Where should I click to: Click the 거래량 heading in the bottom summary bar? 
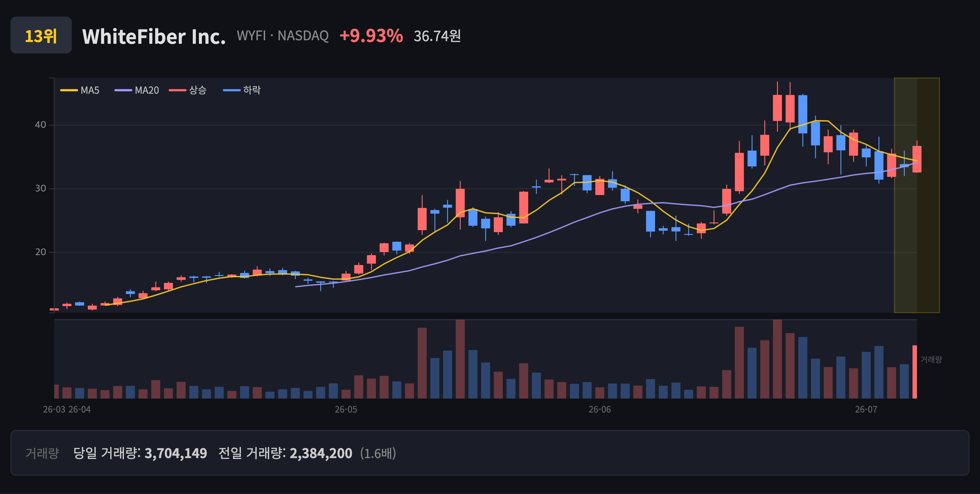coord(42,453)
